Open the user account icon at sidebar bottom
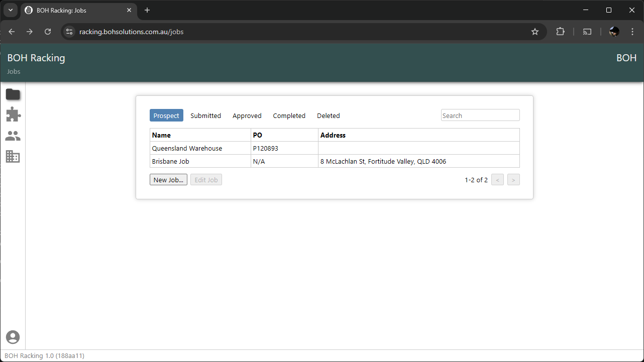Image resolution: width=644 pixels, height=362 pixels. pos(13,337)
